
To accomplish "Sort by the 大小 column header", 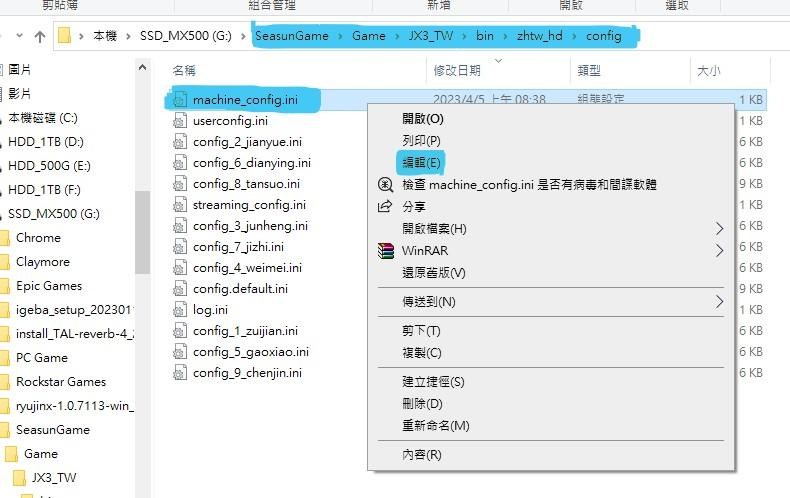I will [x=709, y=71].
